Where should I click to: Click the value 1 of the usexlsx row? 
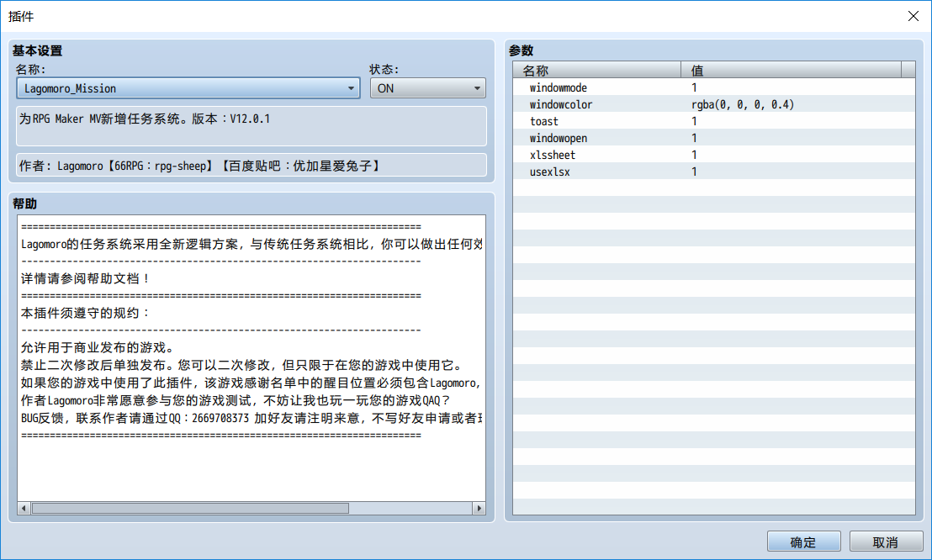(694, 172)
